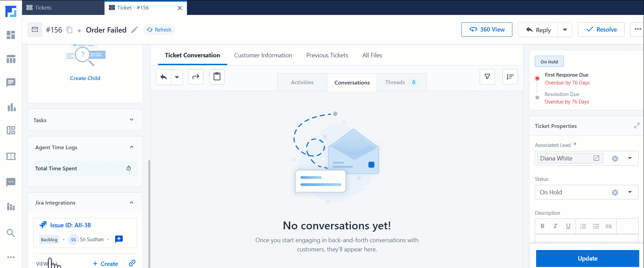This screenshot has width=644, height=268.
Task: Click the Jira link chain icon
Action: pos(132,263)
